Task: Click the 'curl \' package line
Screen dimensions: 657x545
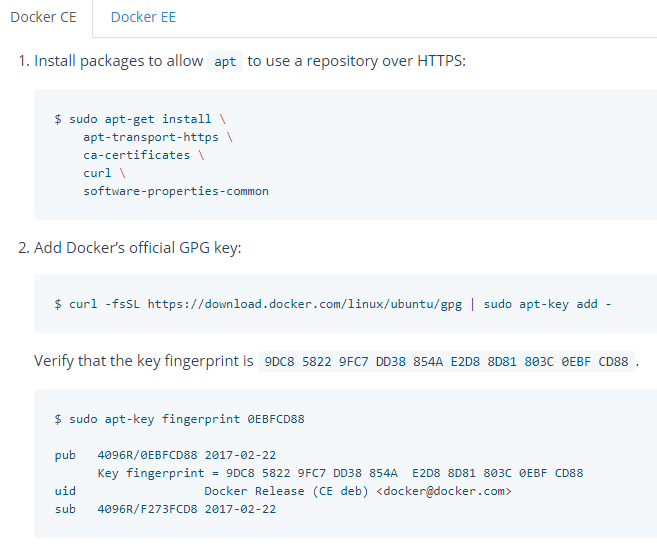Action: [104, 173]
